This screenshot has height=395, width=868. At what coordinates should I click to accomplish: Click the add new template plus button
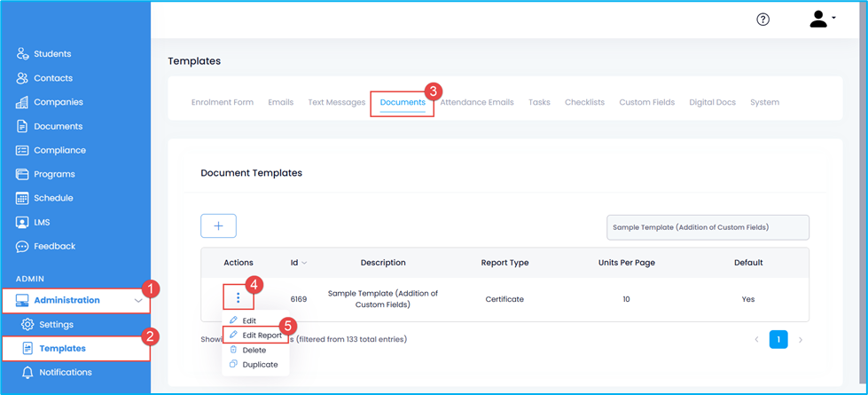click(218, 226)
